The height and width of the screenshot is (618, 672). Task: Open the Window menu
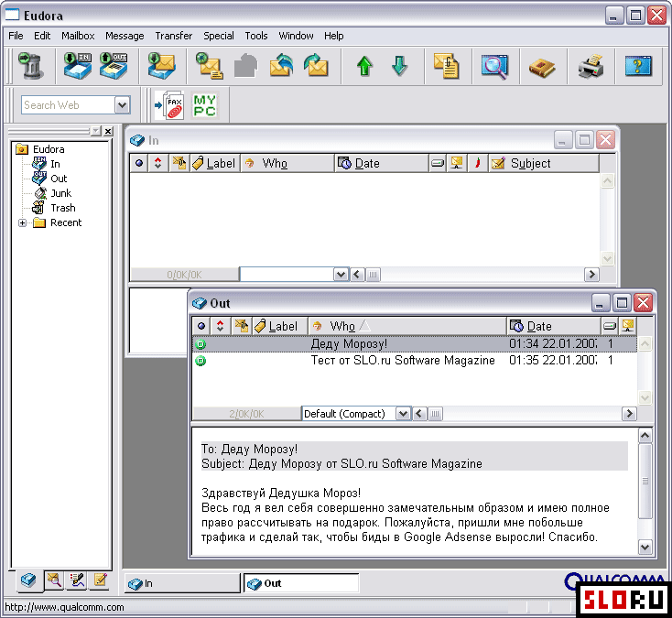click(296, 36)
